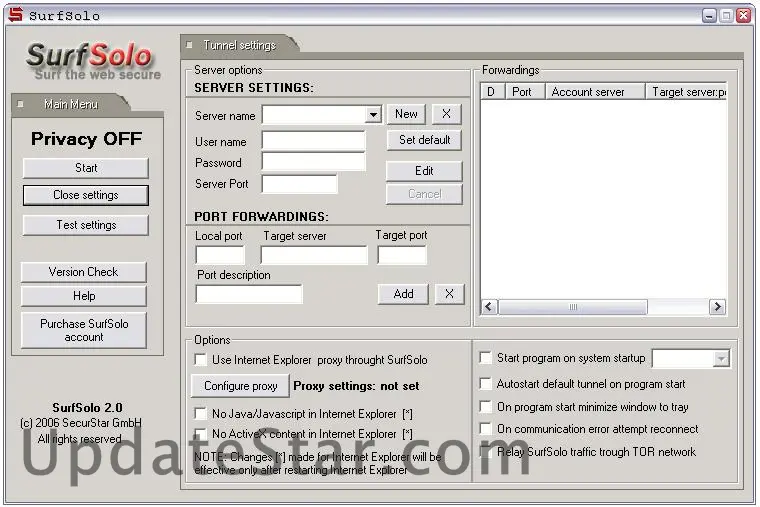Open the Configure proxy dialog
760x507 pixels.
(240, 386)
